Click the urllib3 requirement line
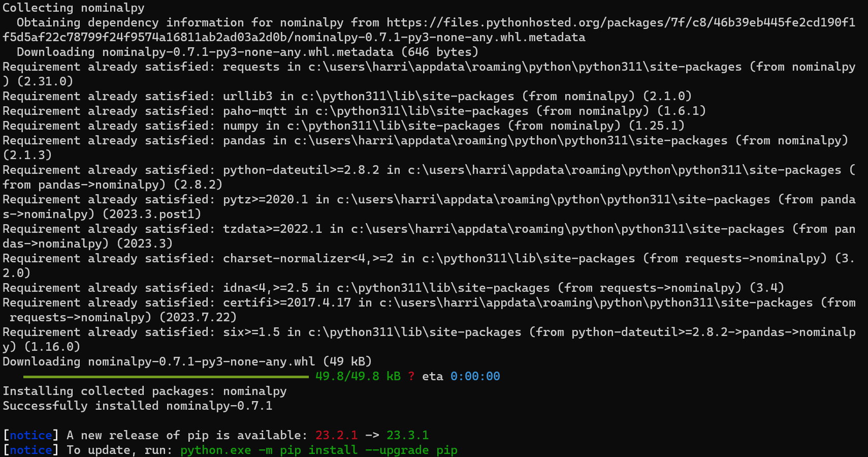Image resolution: width=868 pixels, height=457 pixels. (x=347, y=96)
